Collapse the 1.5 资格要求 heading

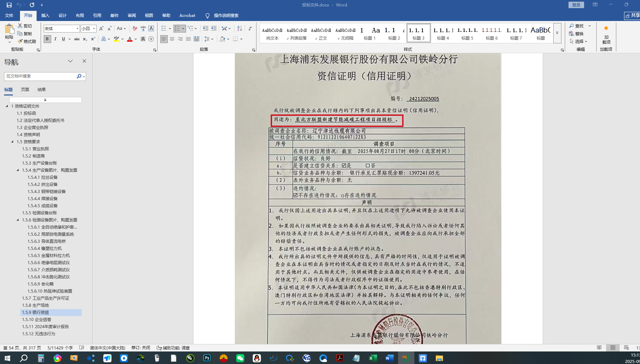(13, 142)
